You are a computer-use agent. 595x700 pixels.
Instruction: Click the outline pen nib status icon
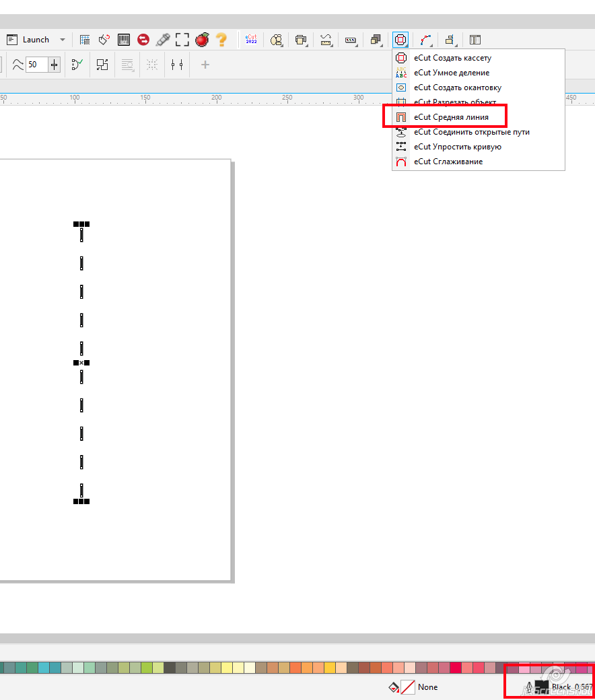tap(529, 687)
